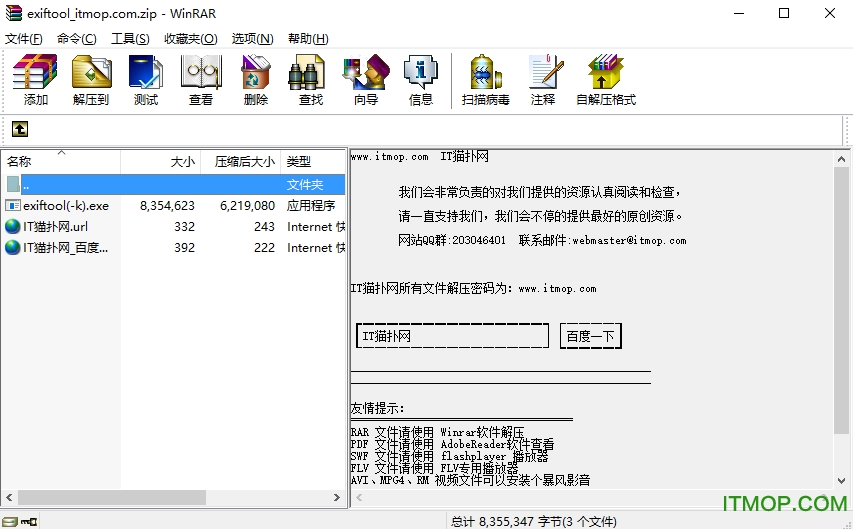Sort by Type (类型) column header
This screenshot has width=853, height=529.
coord(313,161)
